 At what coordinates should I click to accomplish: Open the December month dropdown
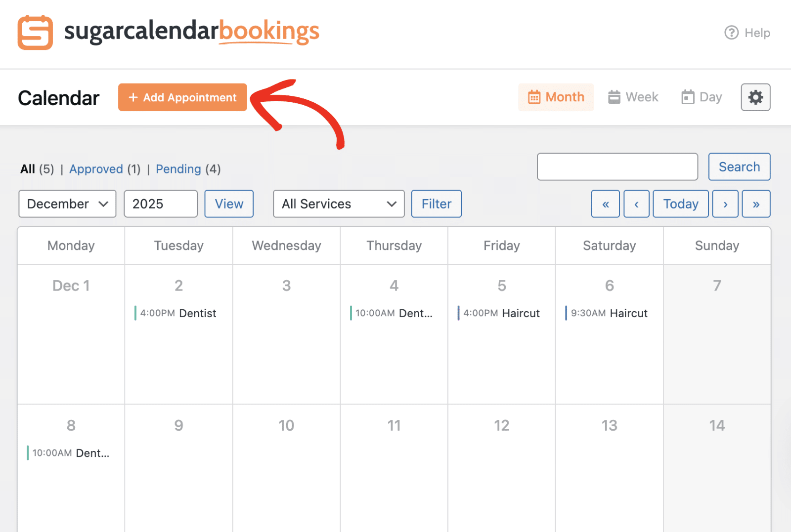tap(67, 204)
